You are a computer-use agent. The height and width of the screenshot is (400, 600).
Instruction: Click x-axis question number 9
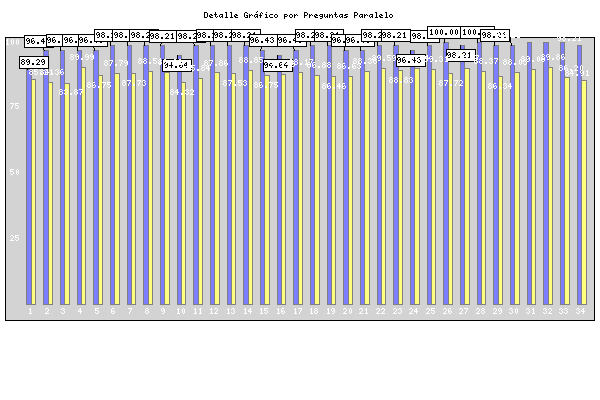(x=163, y=311)
